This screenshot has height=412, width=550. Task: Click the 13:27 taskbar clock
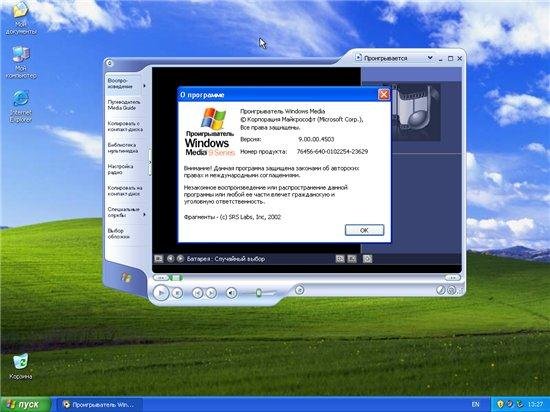point(535,405)
